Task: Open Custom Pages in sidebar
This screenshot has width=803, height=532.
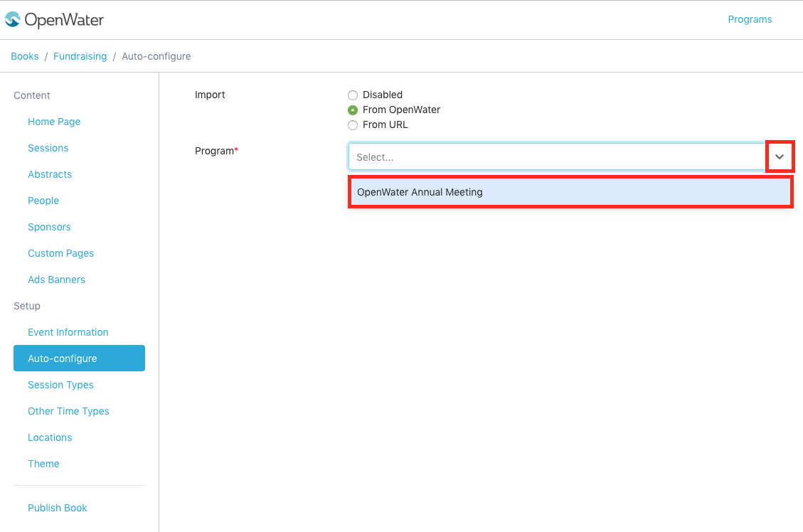Action: pyautogui.click(x=61, y=253)
